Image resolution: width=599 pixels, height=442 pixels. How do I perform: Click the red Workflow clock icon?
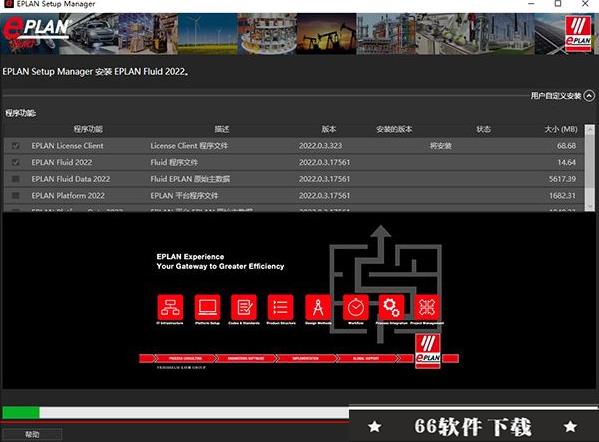tap(355, 307)
